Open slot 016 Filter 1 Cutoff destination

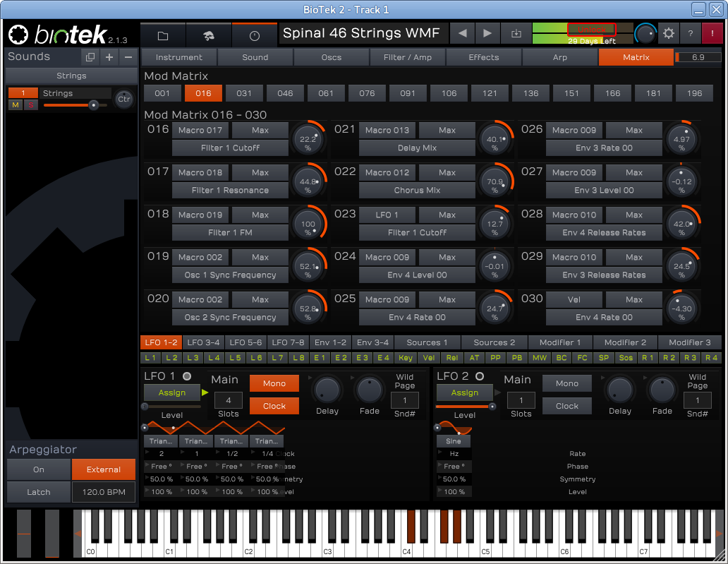[x=230, y=148]
